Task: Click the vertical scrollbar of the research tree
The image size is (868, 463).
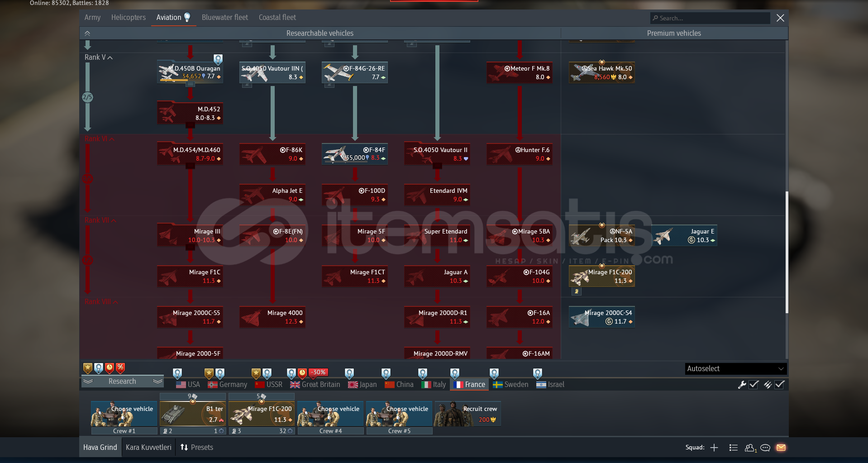Action: click(787, 252)
